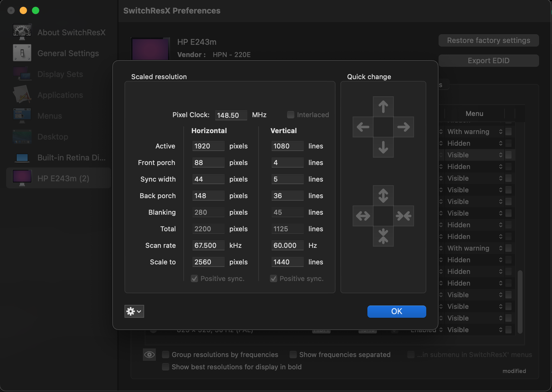Click the About SwitchResX gear monitor icon

coord(22,32)
